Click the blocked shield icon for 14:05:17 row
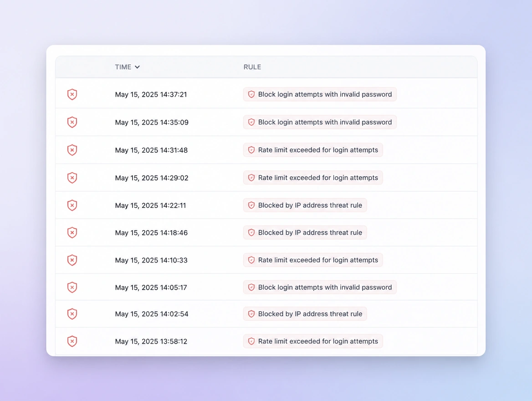532x401 pixels. (72, 287)
